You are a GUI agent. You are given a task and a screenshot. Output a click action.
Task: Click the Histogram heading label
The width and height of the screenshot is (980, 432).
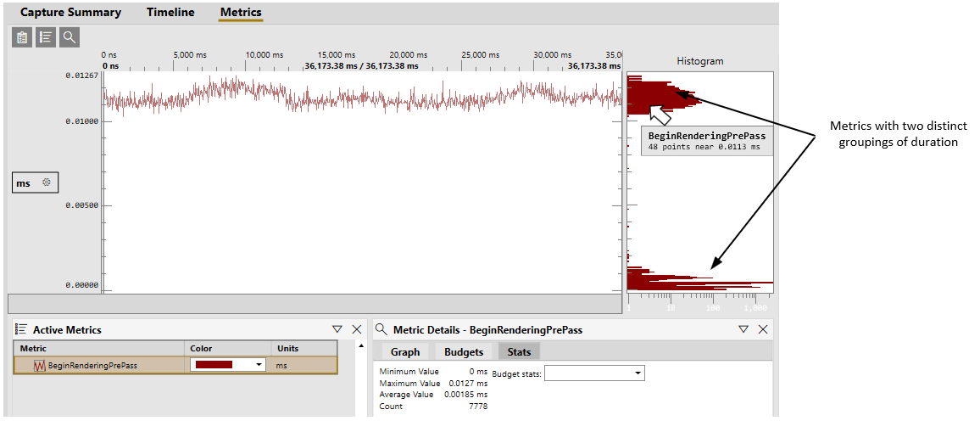click(x=700, y=61)
